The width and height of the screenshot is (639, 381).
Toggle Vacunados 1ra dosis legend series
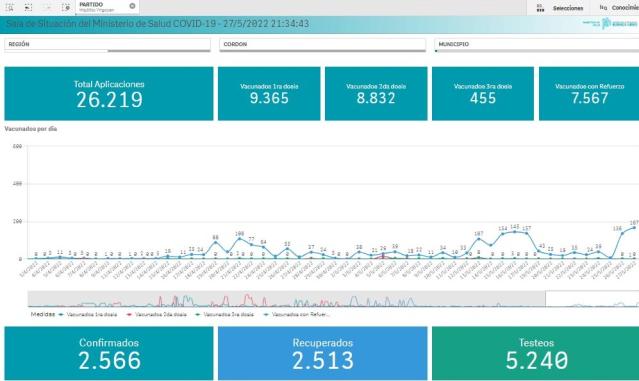coord(88,315)
